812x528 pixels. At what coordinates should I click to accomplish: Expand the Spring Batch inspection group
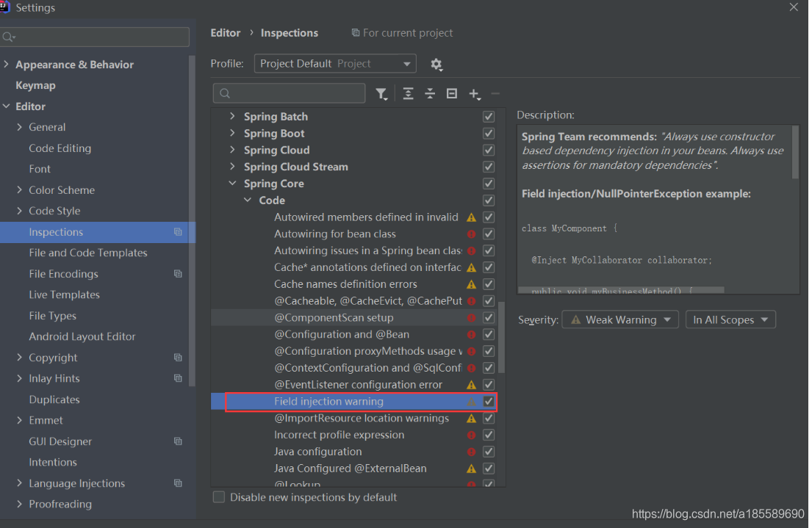click(x=232, y=117)
